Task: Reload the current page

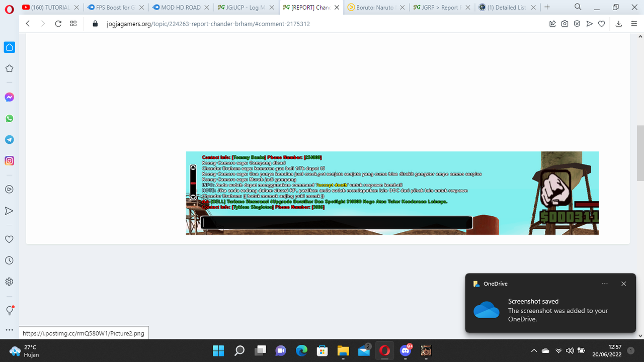Action: [58, 24]
